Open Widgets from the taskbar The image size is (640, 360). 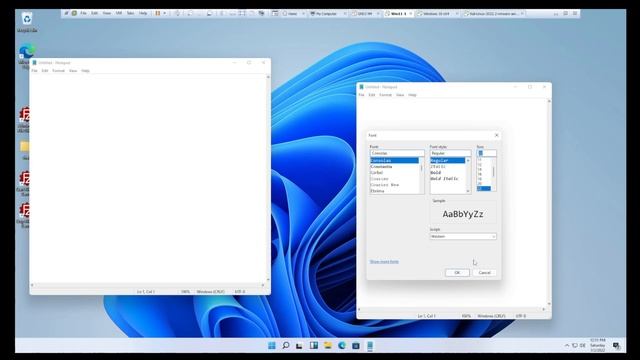314,346
